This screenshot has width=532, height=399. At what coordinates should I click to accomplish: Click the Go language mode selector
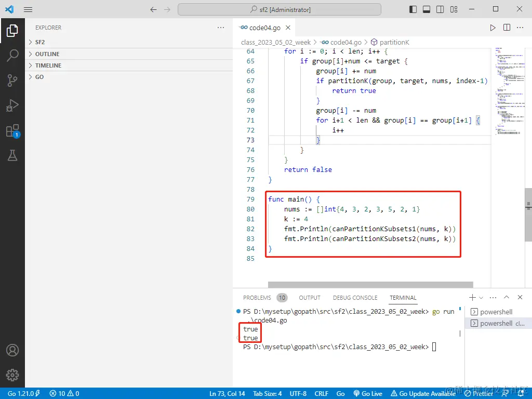pos(341,393)
